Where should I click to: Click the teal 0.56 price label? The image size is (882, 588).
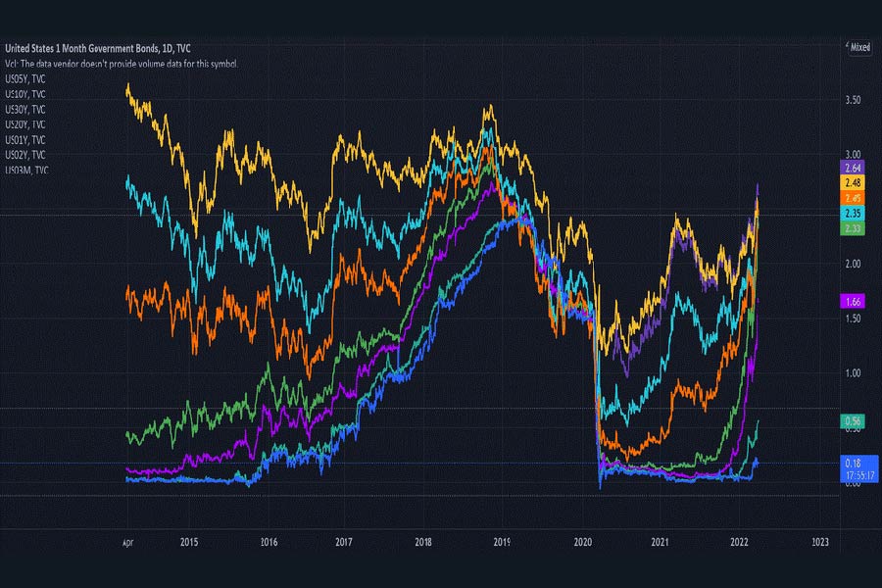853,420
